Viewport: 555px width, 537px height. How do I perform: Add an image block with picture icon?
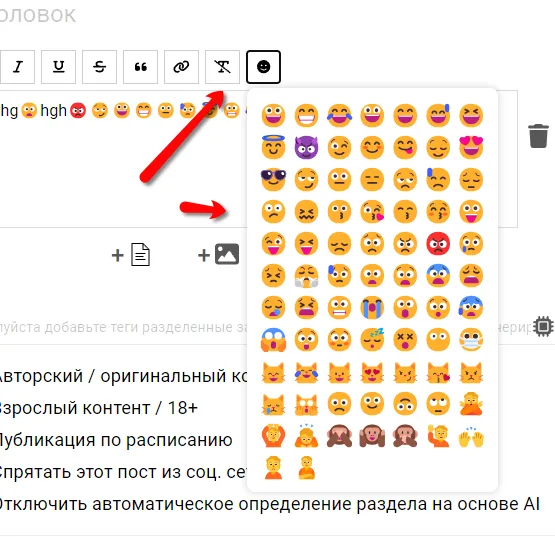click(218, 254)
